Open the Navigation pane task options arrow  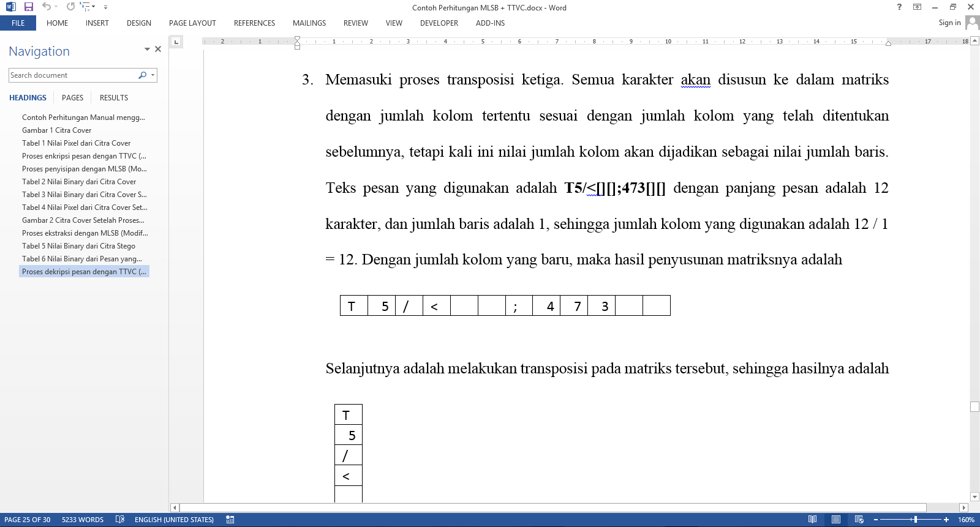click(147, 49)
